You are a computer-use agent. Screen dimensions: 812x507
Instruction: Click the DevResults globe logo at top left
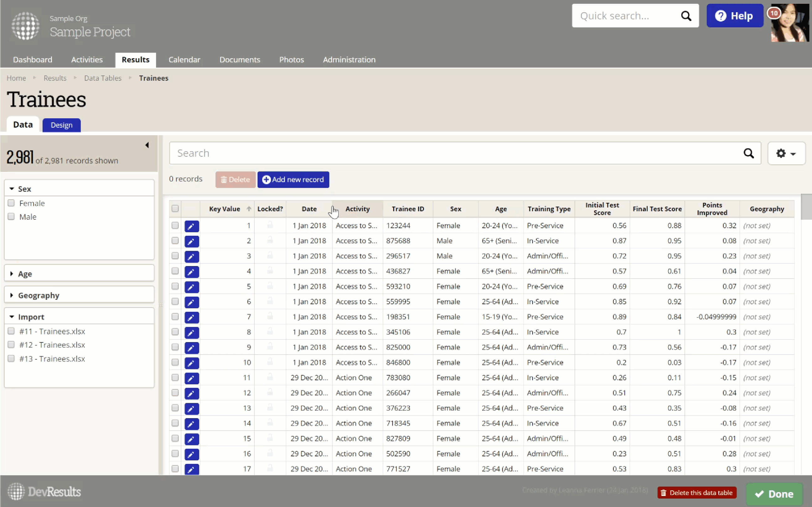25,25
